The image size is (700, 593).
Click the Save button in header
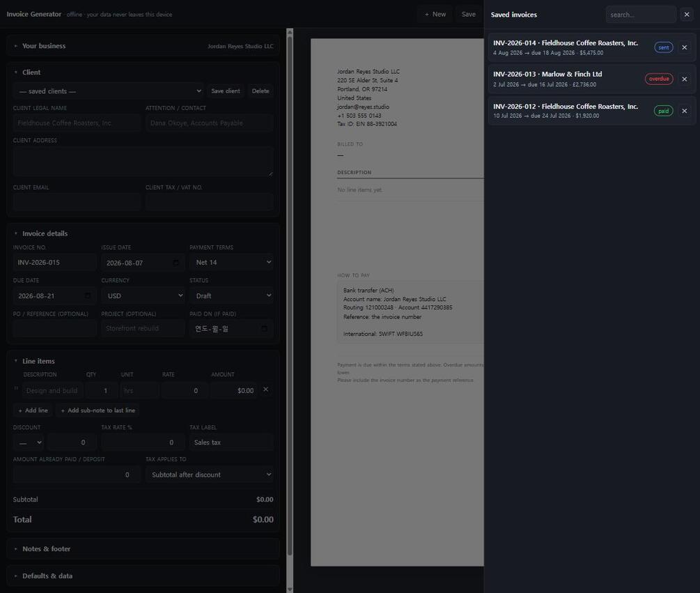(468, 15)
